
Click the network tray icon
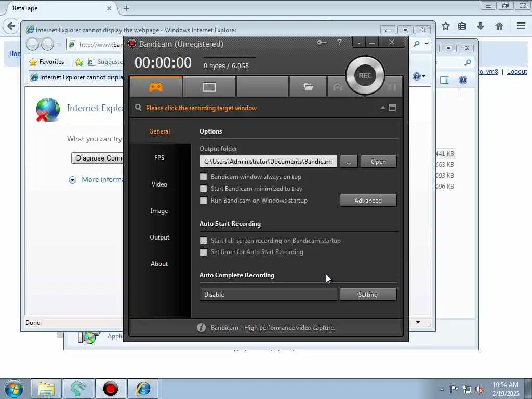point(467,389)
